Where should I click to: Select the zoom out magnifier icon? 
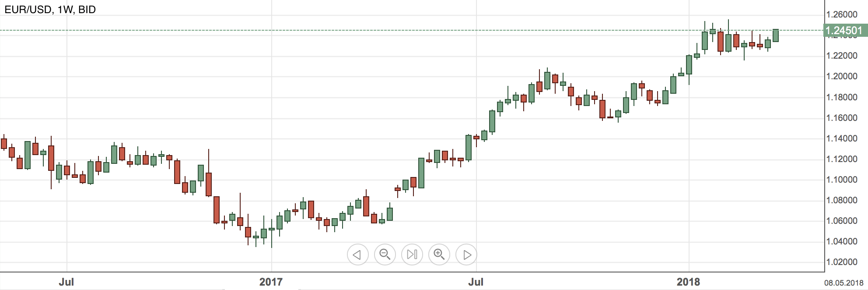pyautogui.click(x=385, y=254)
